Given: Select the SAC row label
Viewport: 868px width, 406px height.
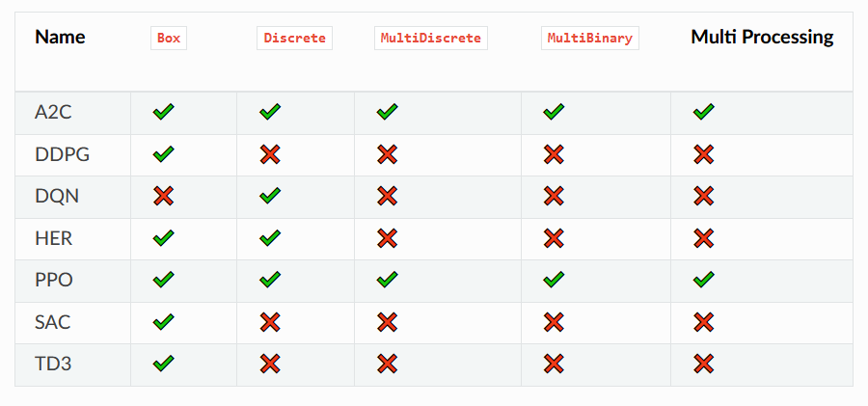Looking at the screenshot, I should (x=53, y=322).
